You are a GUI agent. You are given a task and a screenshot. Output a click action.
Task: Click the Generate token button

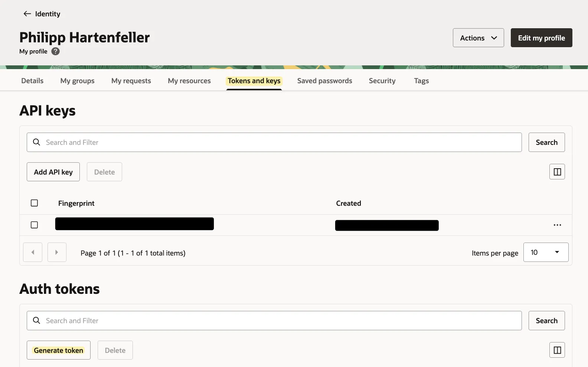[59, 350]
